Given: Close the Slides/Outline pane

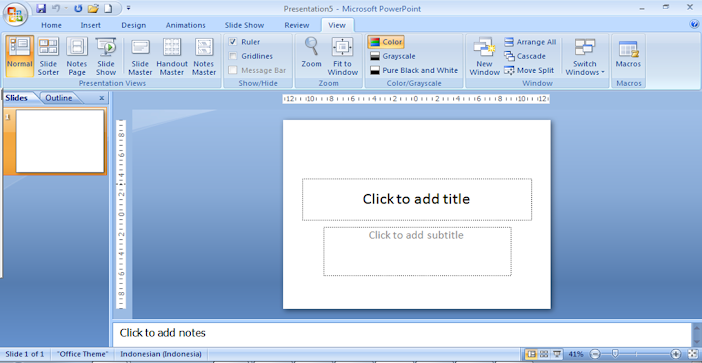Looking at the screenshot, I should (x=102, y=98).
